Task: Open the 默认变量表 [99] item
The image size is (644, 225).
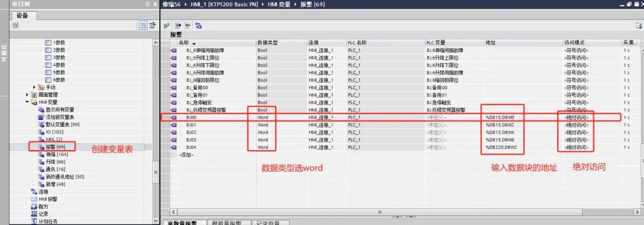Action: click(x=63, y=124)
